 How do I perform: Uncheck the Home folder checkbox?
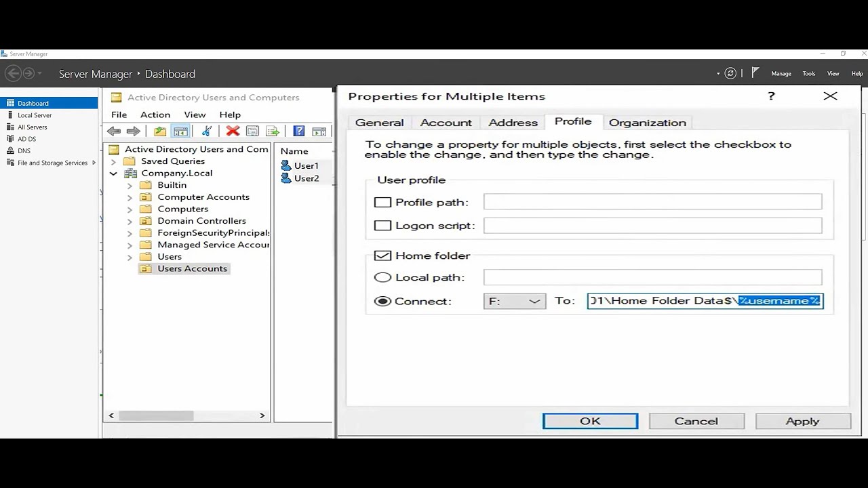click(382, 256)
